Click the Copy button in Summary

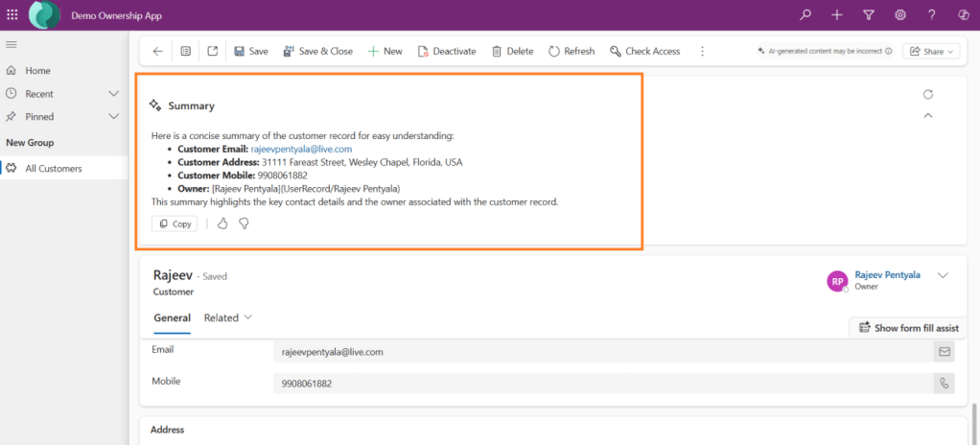[175, 223]
